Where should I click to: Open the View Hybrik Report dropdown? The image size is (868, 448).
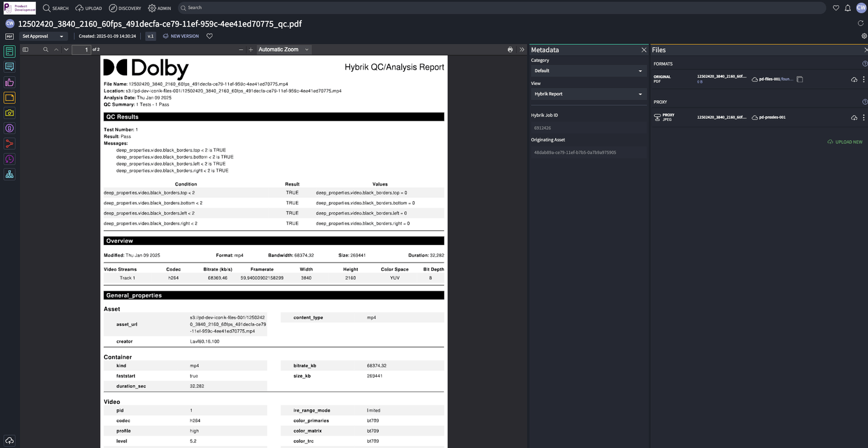point(588,94)
